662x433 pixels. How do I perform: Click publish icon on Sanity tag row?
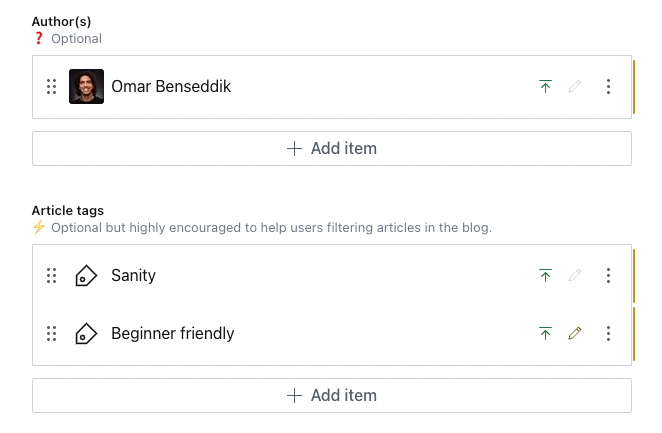[545, 275]
